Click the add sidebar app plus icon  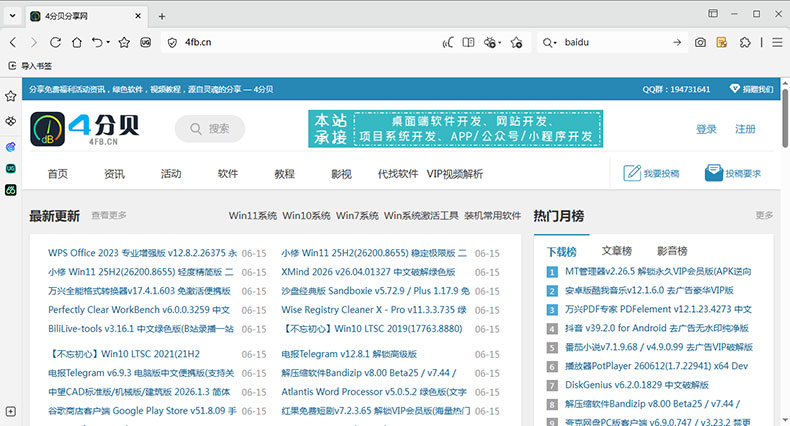tap(11, 411)
